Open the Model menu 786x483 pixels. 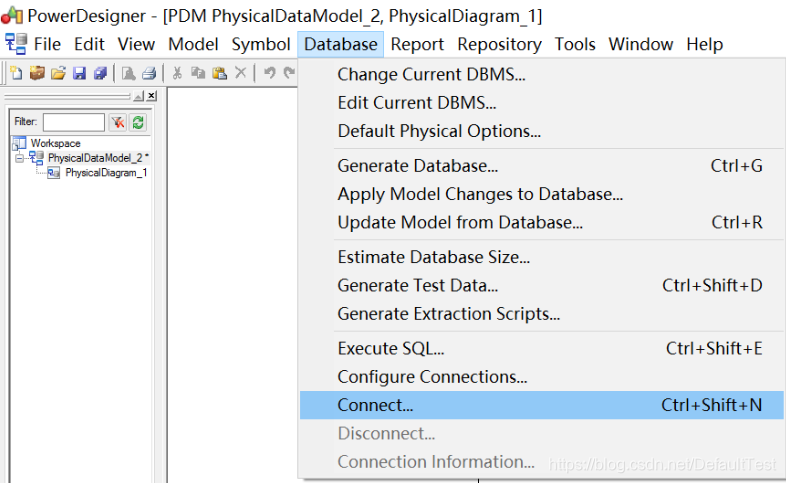click(x=193, y=44)
